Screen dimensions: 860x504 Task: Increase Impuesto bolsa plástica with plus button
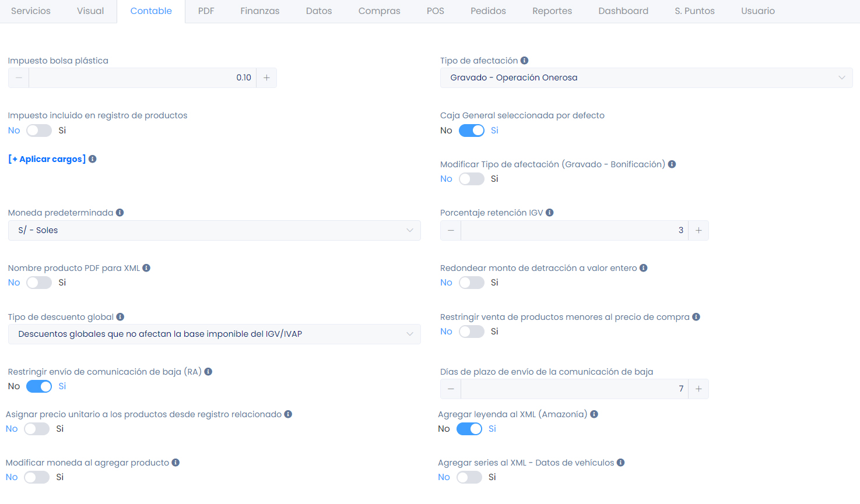pos(266,77)
